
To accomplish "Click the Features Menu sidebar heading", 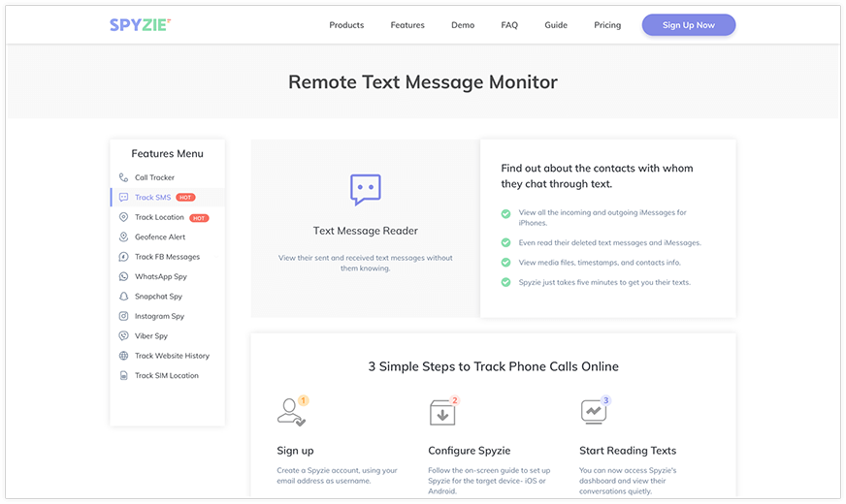I will 167,154.
